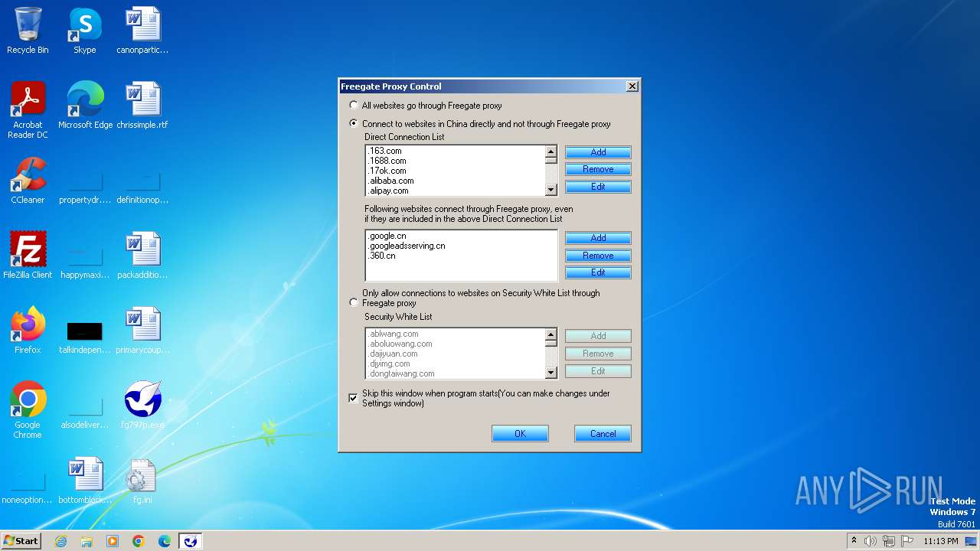Select Connect to websites in China directly
Image resolution: width=980 pixels, height=551 pixels.
point(353,124)
